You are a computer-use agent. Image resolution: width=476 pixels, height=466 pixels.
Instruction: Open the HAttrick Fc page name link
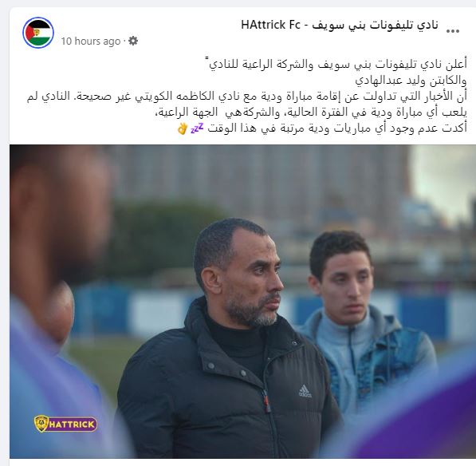tap(340, 26)
